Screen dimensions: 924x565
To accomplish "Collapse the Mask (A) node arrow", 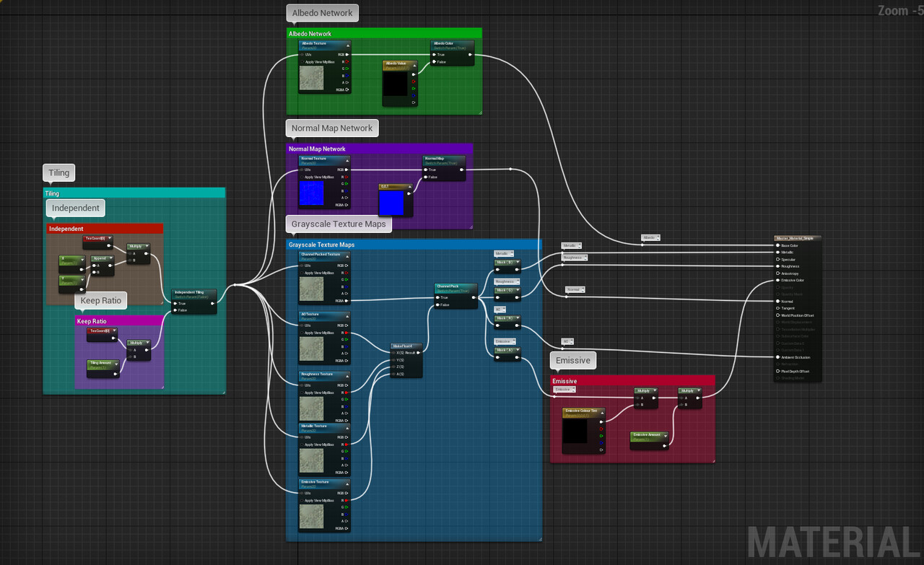I will tap(517, 350).
